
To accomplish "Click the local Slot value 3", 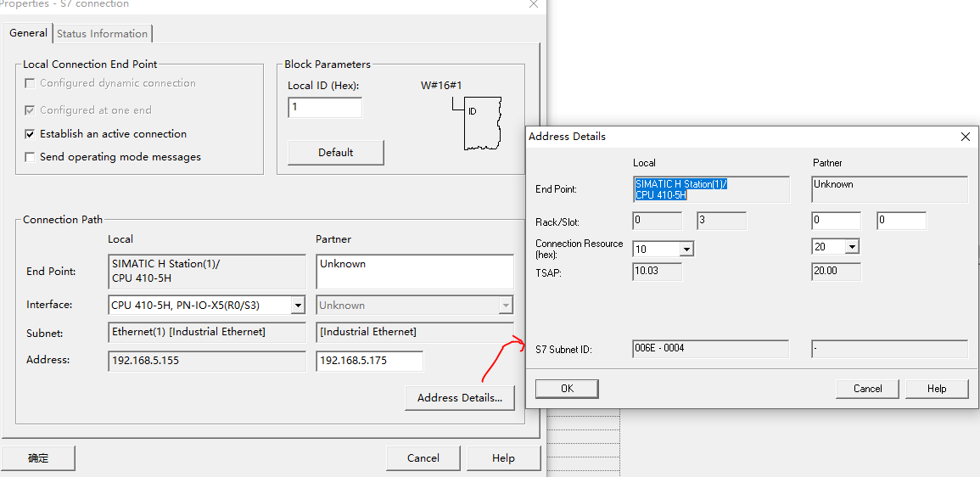I will click(x=722, y=221).
